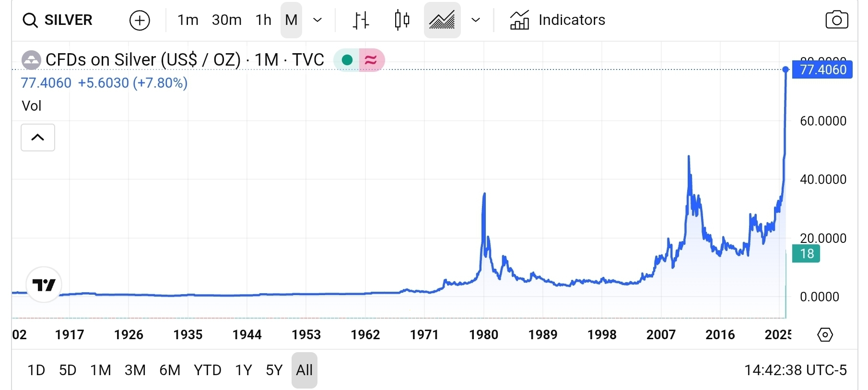868x390 pixels.
Task: Open the Indicators menu
Action: [557, 20]
